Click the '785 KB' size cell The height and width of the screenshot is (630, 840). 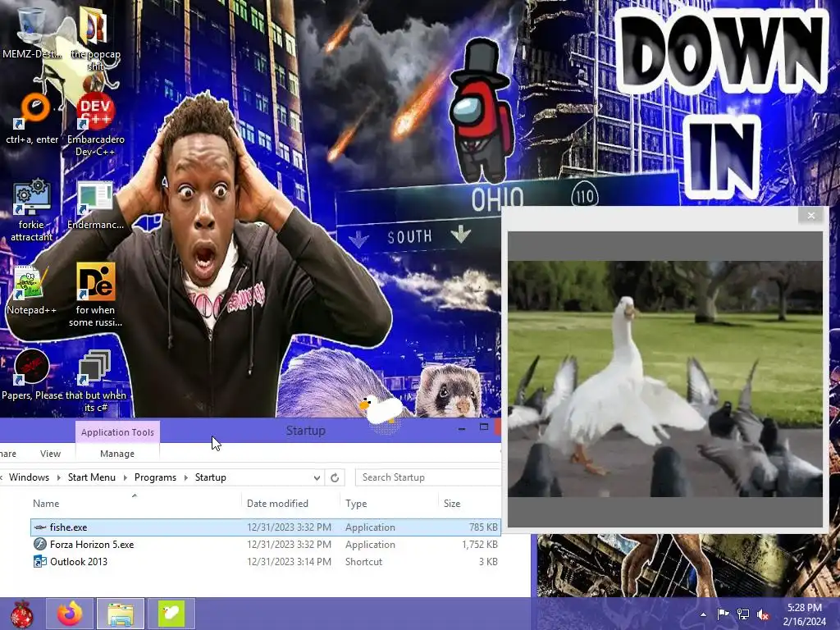pyautogui.click(x=484, y=527)
